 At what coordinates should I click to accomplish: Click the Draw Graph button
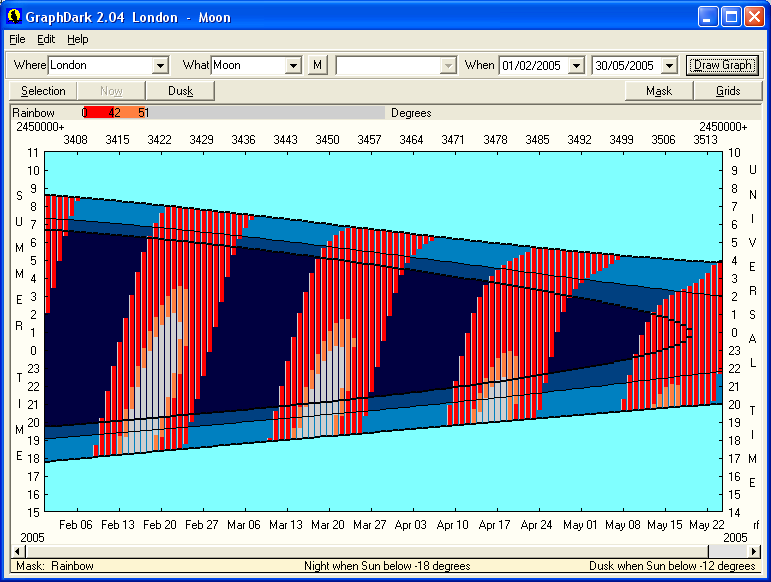tap(722, 65)
